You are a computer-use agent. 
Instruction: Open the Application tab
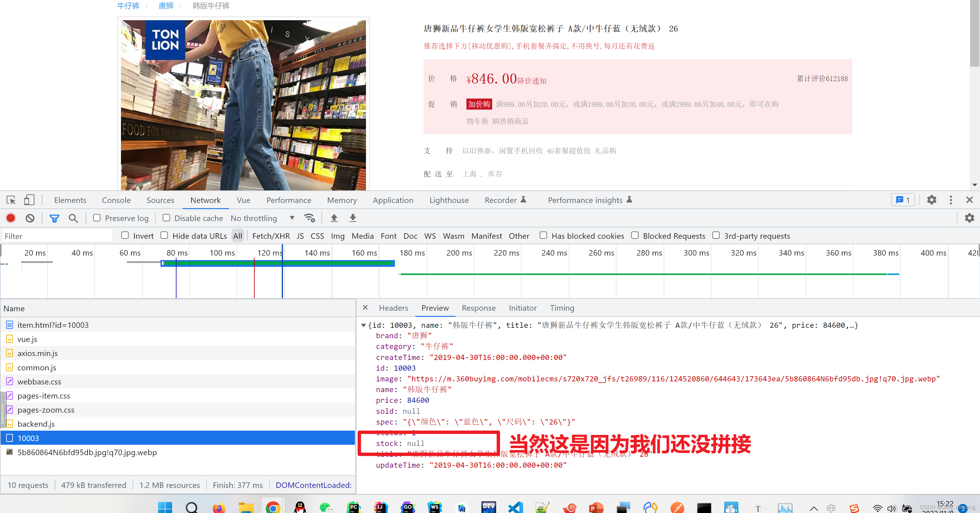tap(393, 200)
